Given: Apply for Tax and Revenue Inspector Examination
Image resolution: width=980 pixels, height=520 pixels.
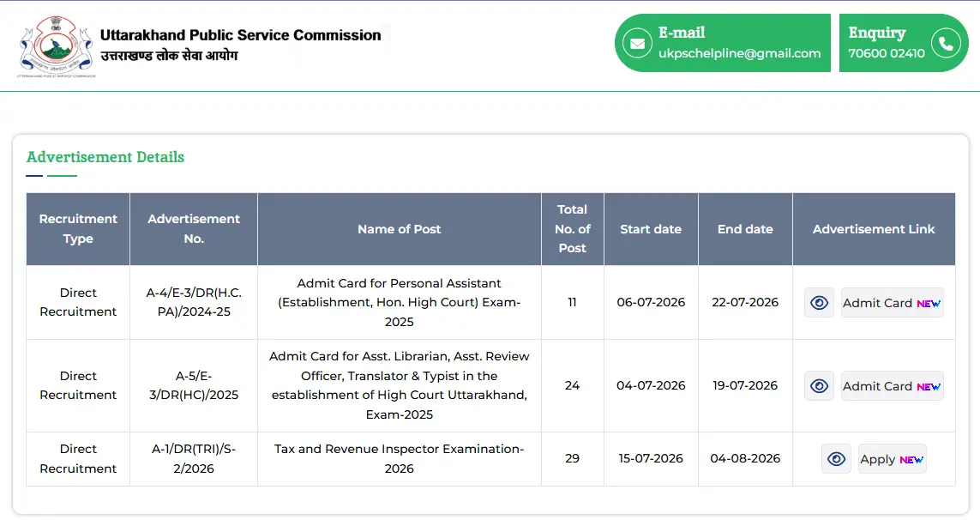Looking at the screenshot, I should (x=892, y=459).
